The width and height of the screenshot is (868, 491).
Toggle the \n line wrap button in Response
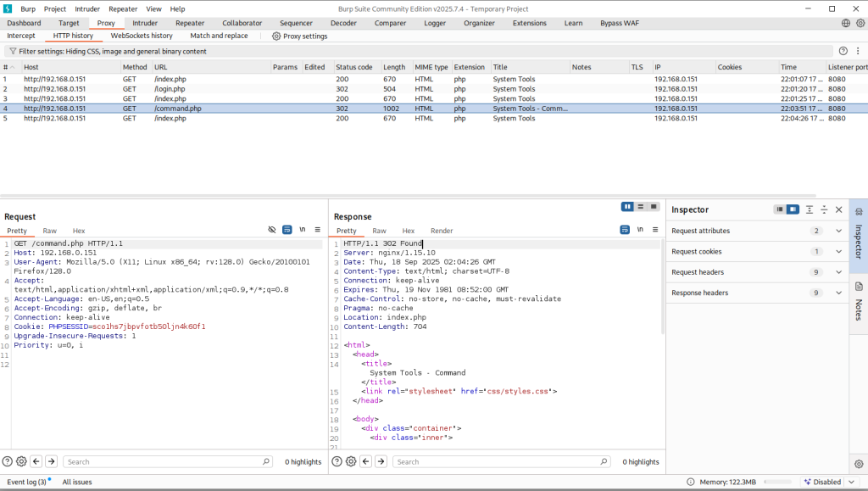tap(640, 230)
